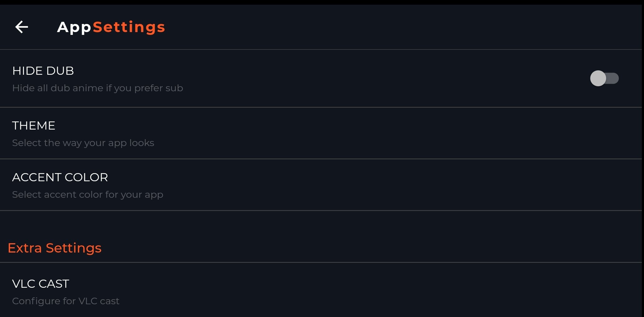Screen dimensions: 644x317
Task: Go back using the left arrow icon
Action: 22,27
